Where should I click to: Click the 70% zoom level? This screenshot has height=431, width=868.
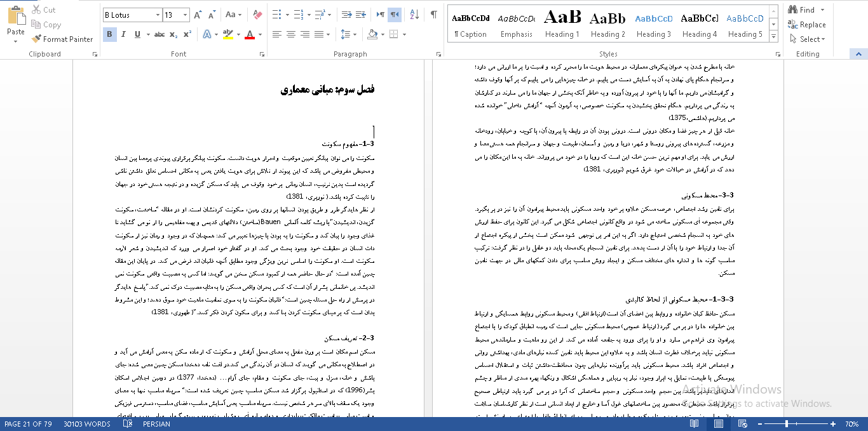851,423
